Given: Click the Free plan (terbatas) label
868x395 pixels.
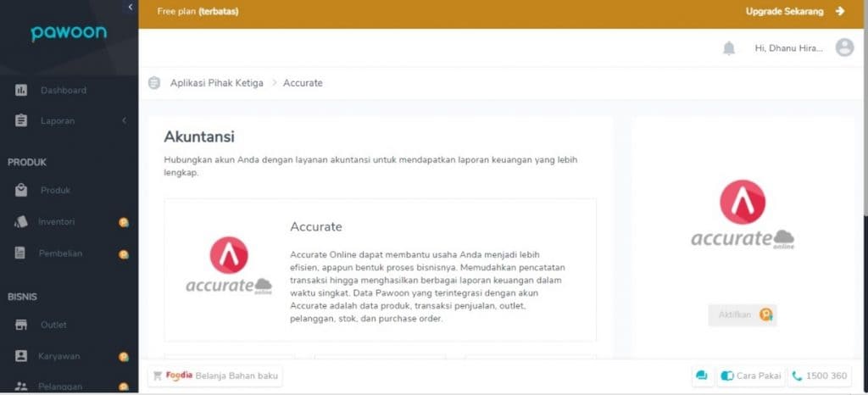Looking at the screenshot, I should point(198,11).
